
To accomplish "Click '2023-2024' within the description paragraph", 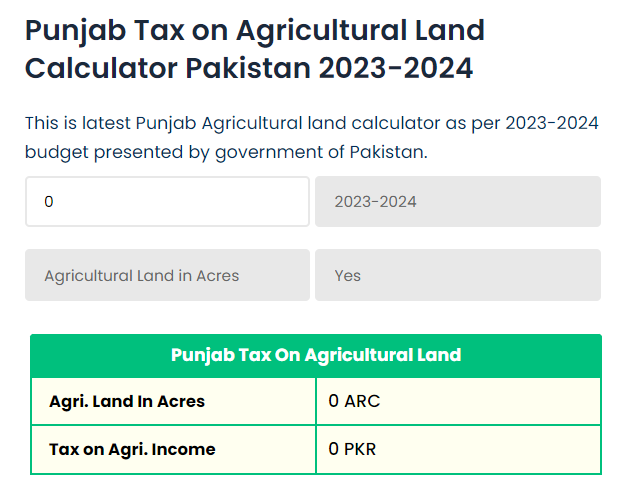I will click(x=545, y=123).
